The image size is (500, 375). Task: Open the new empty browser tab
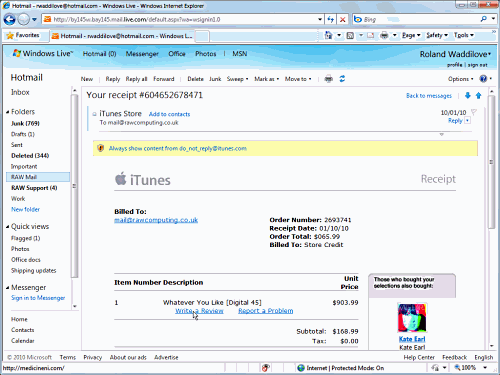[202, 36]
